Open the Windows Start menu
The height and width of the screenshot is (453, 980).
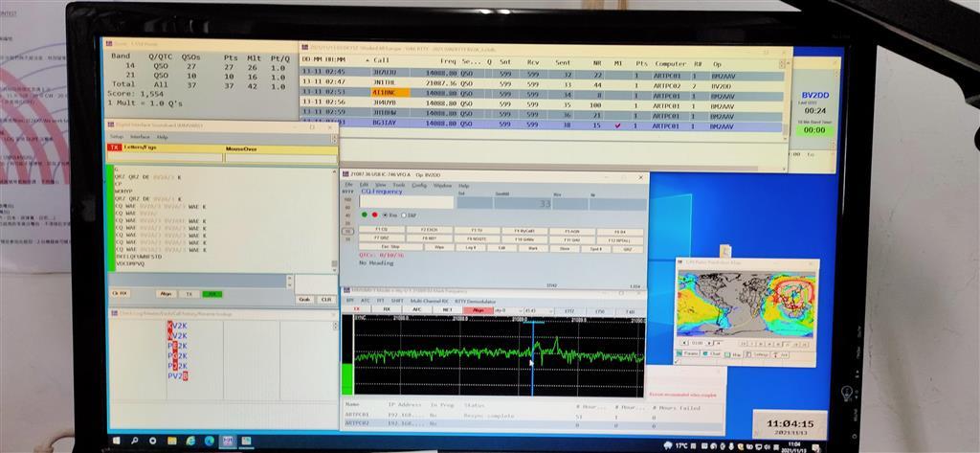pyautogui.click(x=116, y=441)
